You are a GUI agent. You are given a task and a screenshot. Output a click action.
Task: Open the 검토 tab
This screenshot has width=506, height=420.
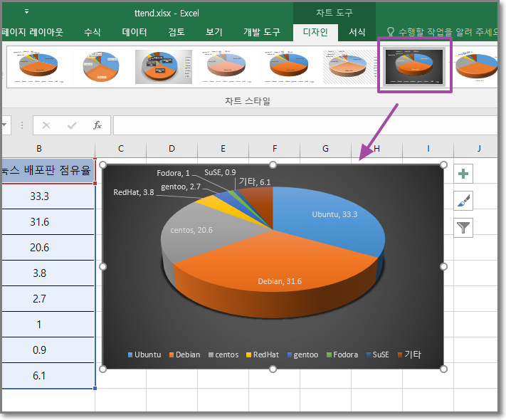(176, 32)
